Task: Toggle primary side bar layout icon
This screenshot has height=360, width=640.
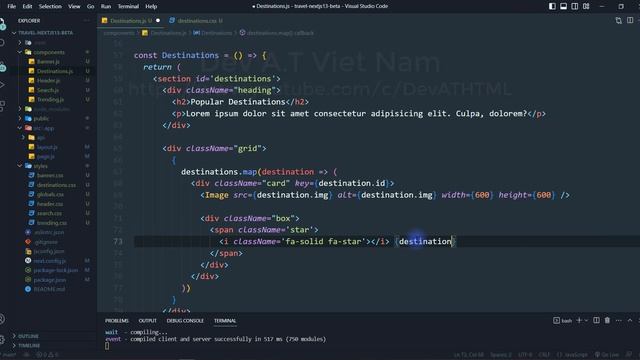Action: pyautogui.click(x=552, y=6)
